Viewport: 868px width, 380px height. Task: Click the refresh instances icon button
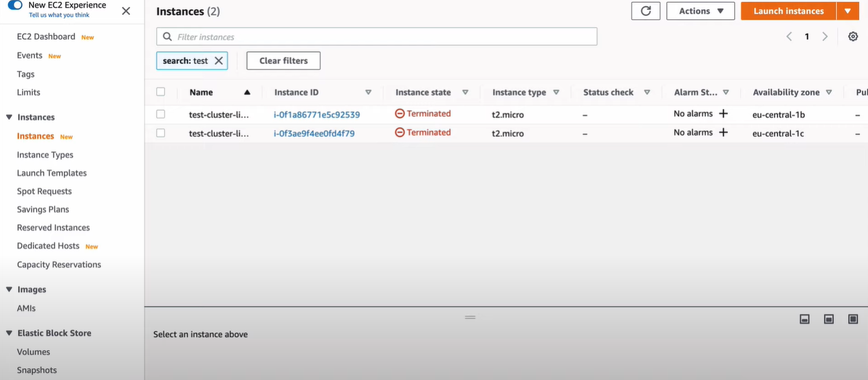[x=646, y=11]
